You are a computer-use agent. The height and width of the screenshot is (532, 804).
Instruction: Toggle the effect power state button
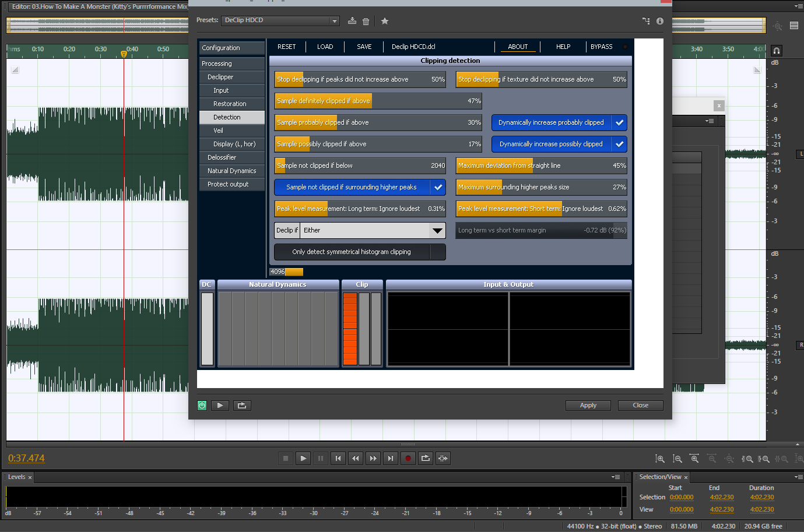coord(202,406)
